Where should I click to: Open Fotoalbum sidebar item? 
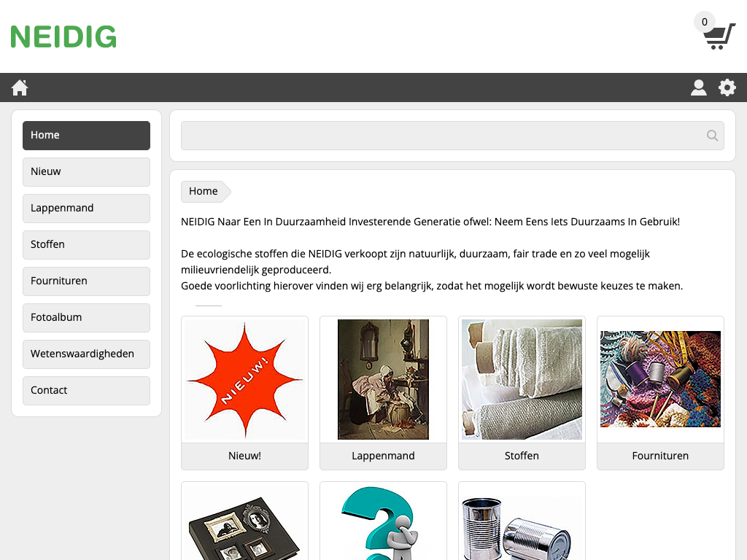coord(86,318)
